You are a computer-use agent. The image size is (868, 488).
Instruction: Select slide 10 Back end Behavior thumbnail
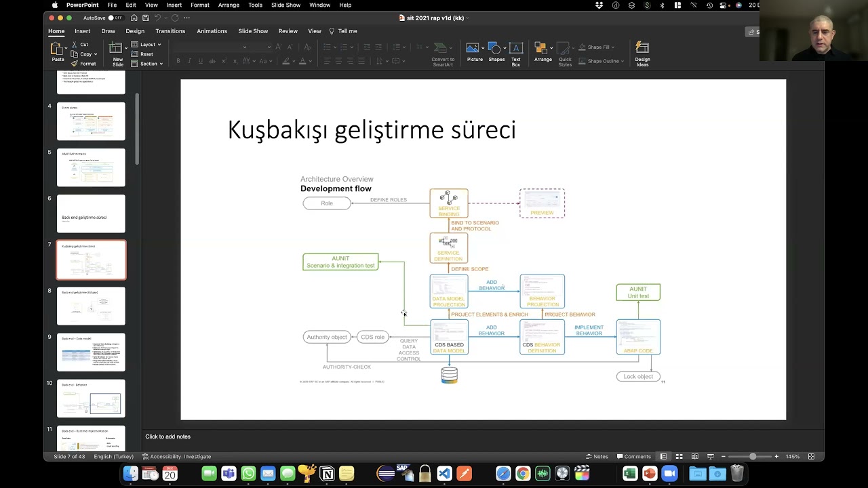click(x=91, y=399)
